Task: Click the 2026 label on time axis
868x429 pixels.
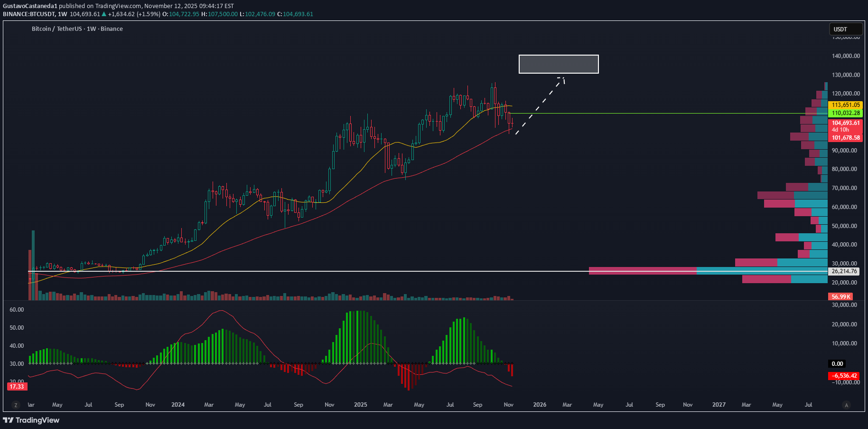Action: [x=540, y=405]
